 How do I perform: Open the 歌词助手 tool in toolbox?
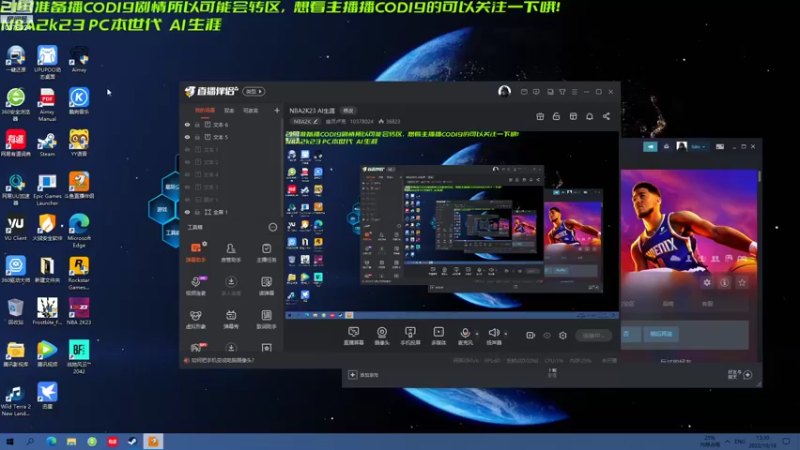(266, 319)
